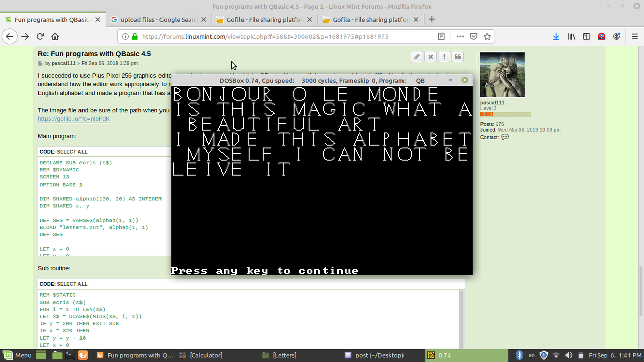
Task: Click DOSBox title bar text
Action: point(322,80)
